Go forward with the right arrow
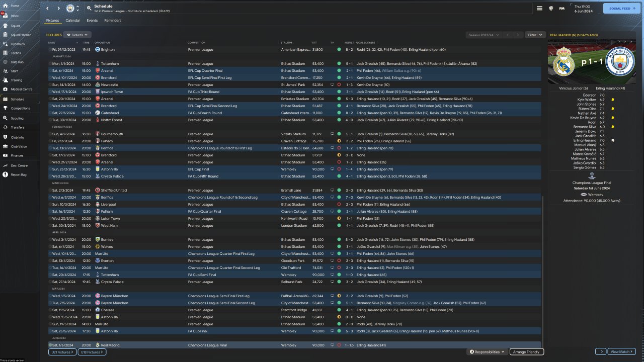Screen dimensions: 644x362 coord(58,9)
